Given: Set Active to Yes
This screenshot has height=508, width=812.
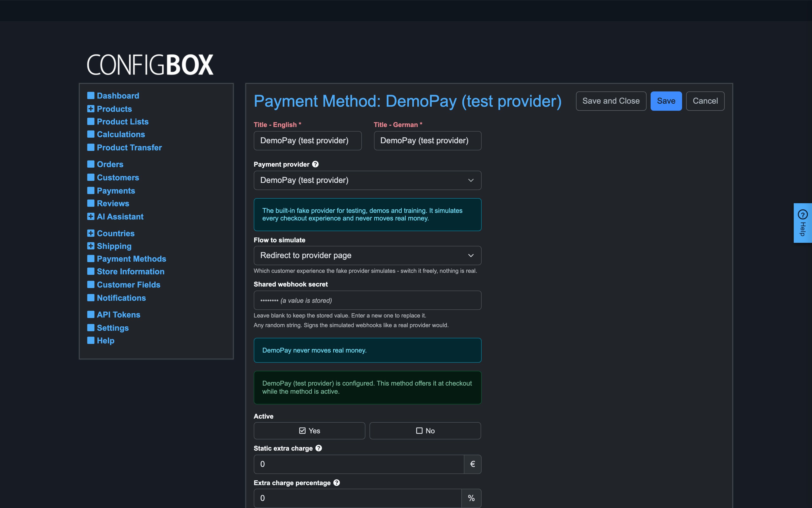Looking at the screenshot, I should (x=309, y=431).
